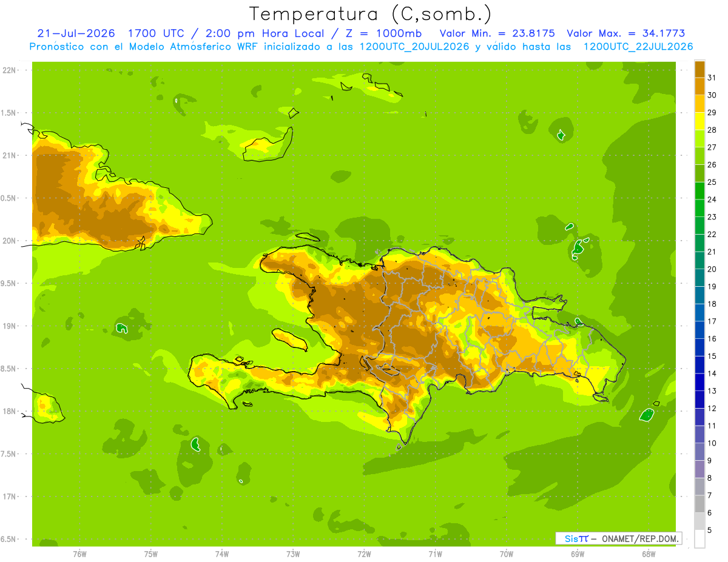Click the yellow swatch between 28 and 29

[x=699, y=121]
